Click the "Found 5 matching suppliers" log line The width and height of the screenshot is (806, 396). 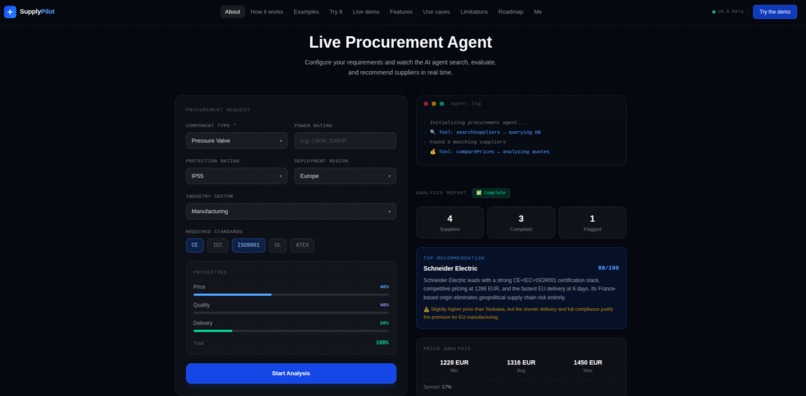(467, 142)
